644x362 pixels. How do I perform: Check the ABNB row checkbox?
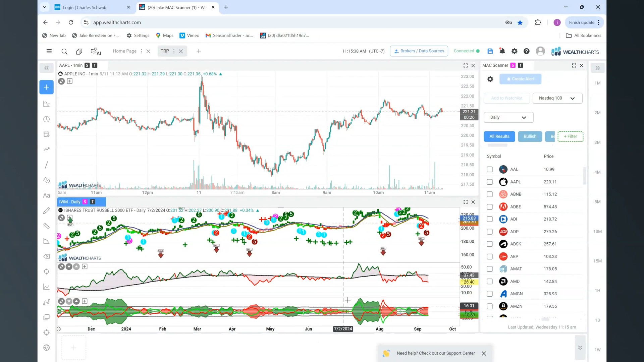pyautogui.click(x=490, y=194)
